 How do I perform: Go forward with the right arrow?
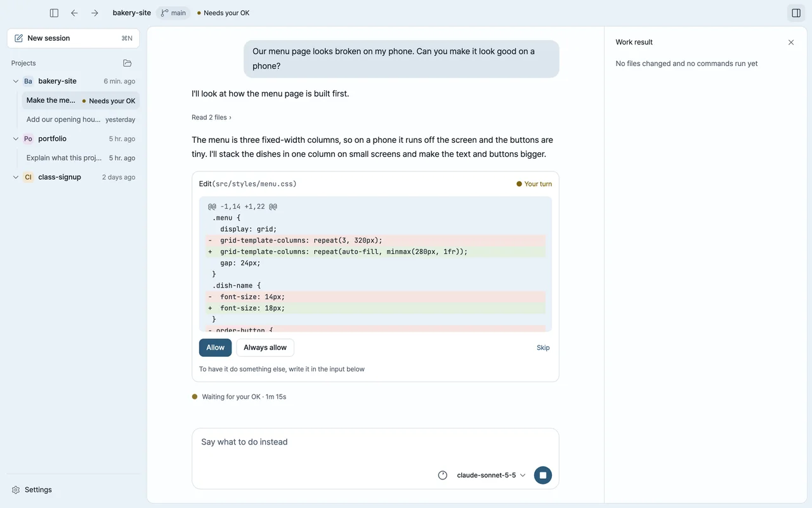(95, 13)
